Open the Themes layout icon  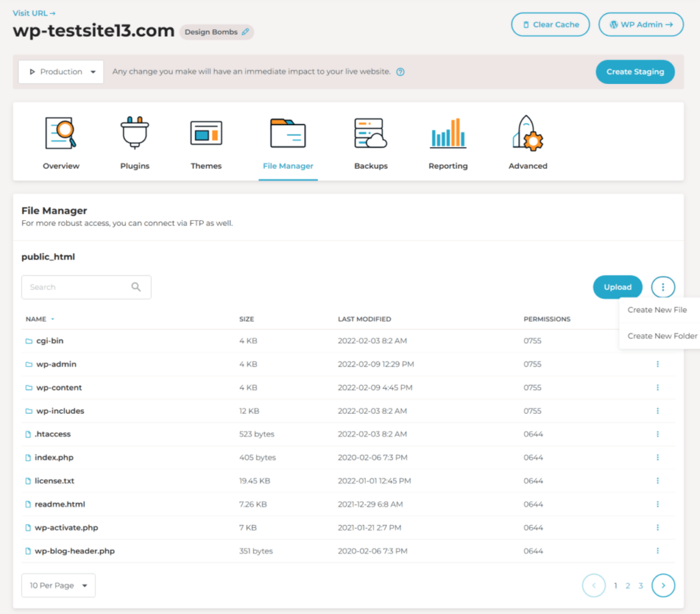206,133
